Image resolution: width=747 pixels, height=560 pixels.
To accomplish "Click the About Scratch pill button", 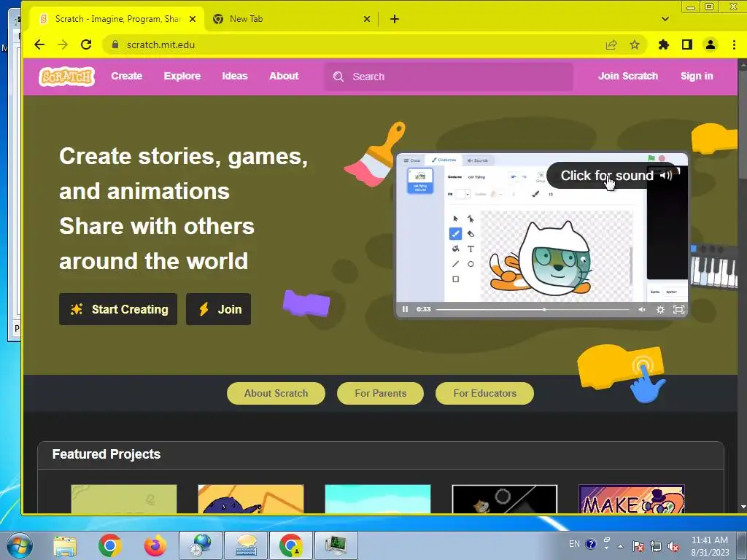I will [x=276, y=393].
